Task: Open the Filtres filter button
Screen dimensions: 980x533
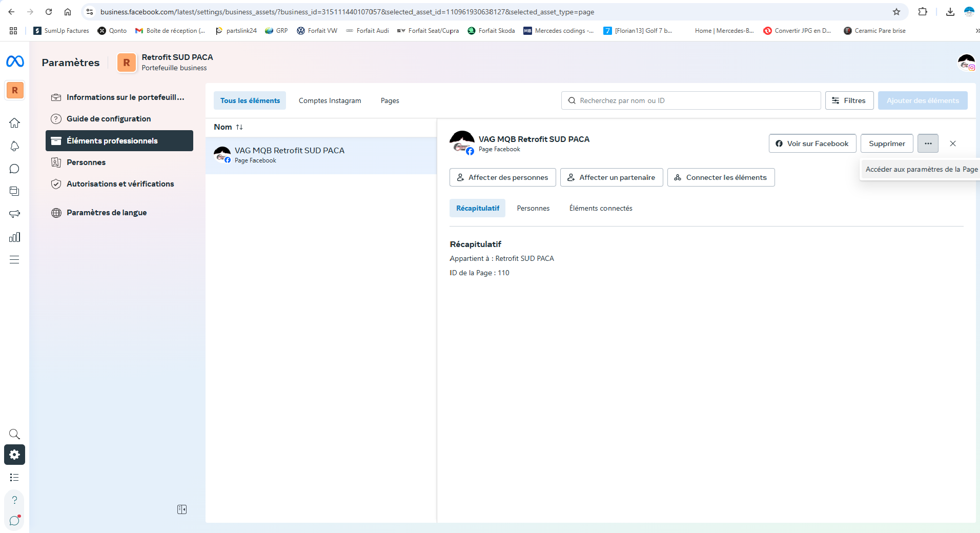Action: [x=849, y=100]
